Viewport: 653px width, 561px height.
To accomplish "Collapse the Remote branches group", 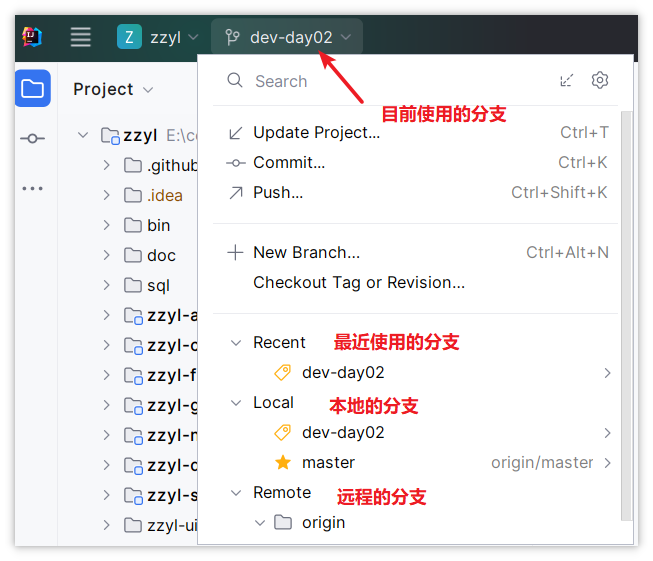I will coord(236,493).
